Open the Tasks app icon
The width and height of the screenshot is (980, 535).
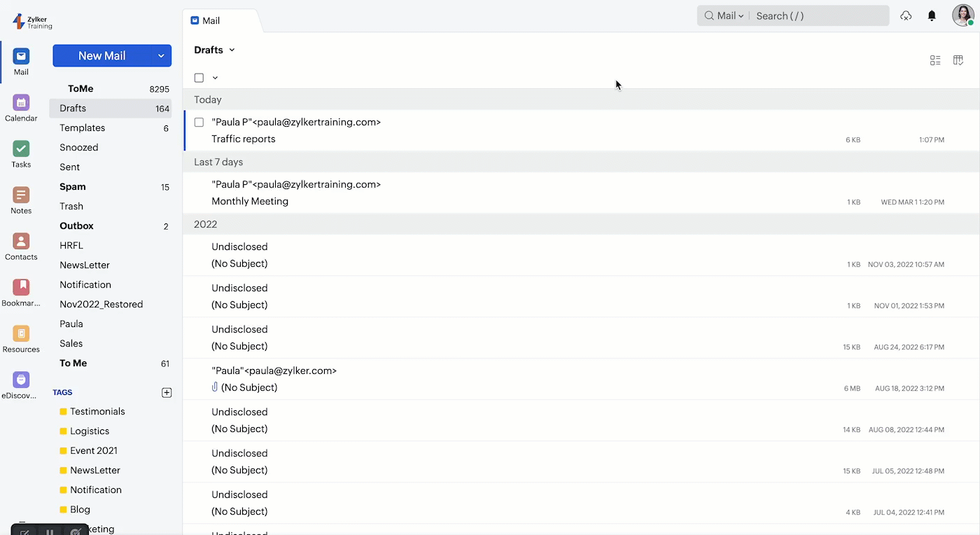coord(21,149)
